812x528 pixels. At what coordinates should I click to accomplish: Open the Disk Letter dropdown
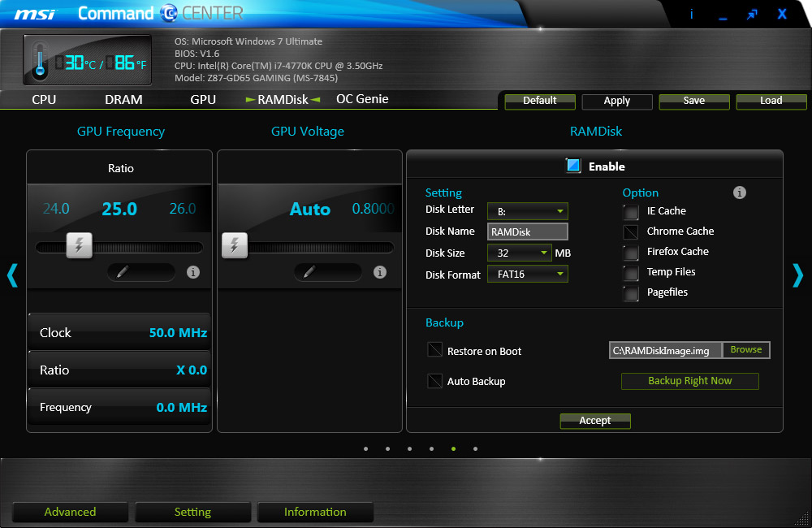click(x=528, y=211)
